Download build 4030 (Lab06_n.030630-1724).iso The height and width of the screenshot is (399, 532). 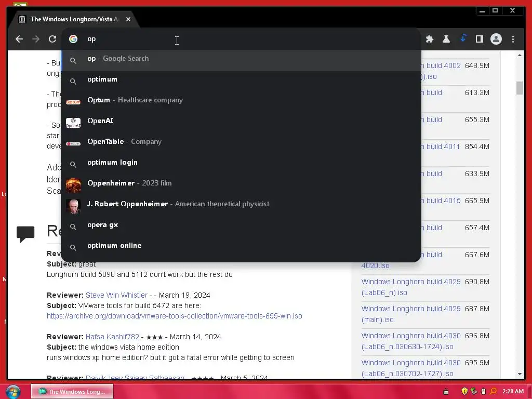pyautogui.click(x=411, y=341)
